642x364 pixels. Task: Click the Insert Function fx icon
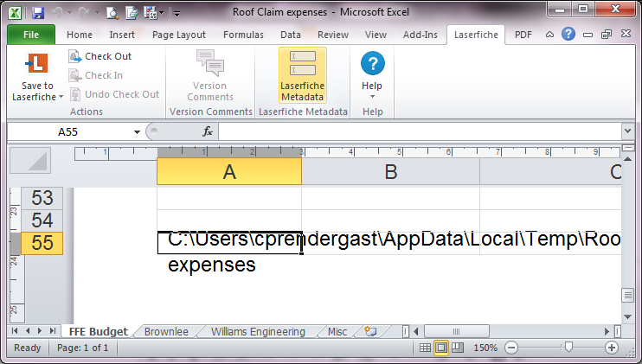point(208,131)
